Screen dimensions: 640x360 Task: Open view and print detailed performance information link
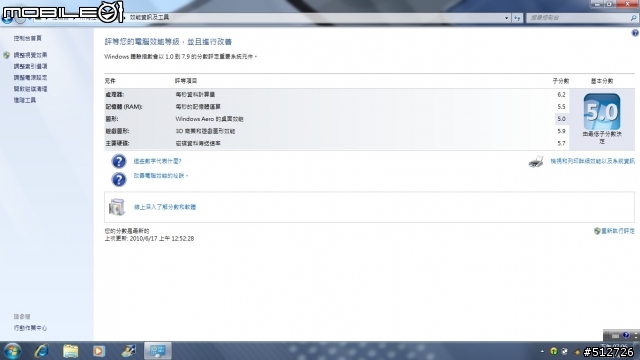click(x=593, y=161)
